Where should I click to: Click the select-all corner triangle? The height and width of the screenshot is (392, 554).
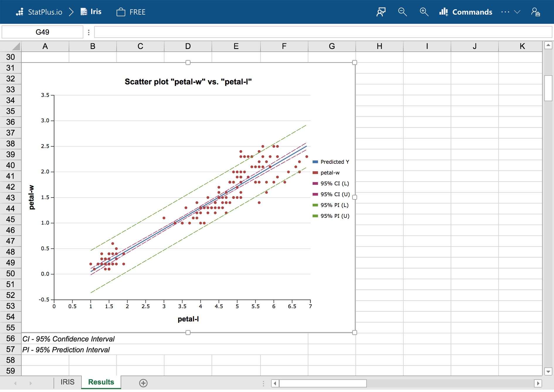16,46
